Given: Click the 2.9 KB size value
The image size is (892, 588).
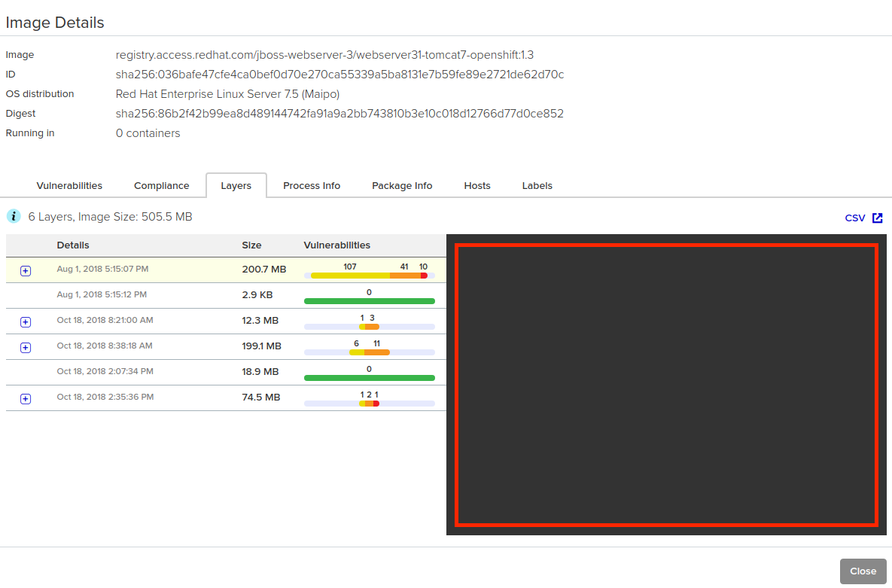Looking at the screenshot, I should coord(257,295).
